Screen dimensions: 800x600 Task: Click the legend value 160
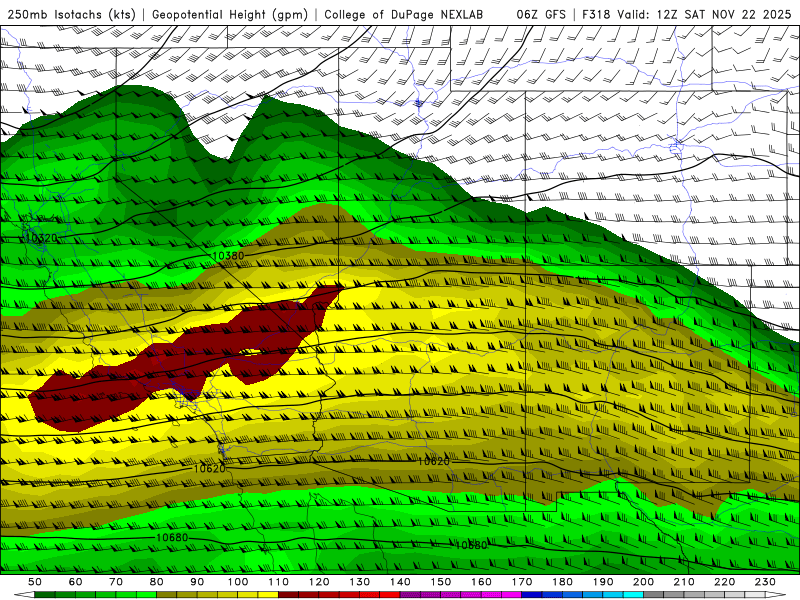[x=481, y=582]
